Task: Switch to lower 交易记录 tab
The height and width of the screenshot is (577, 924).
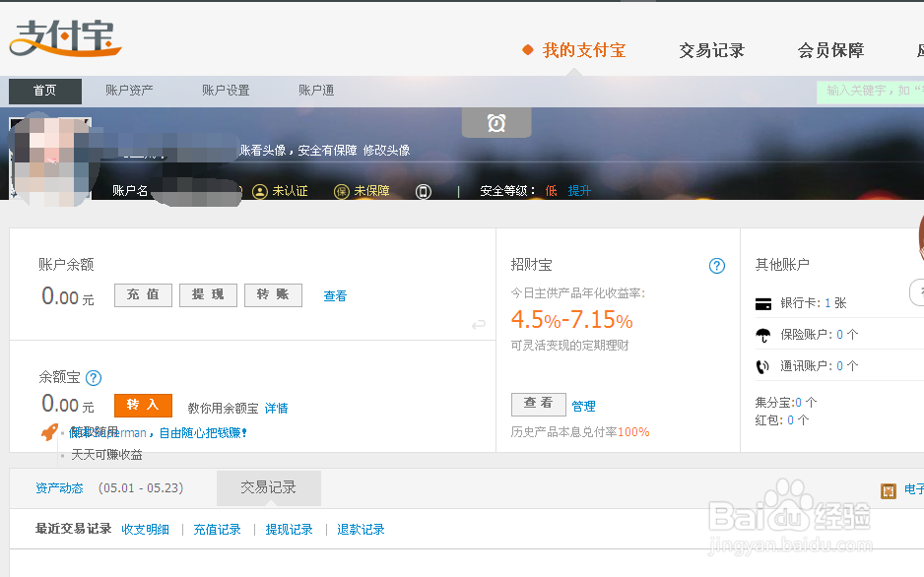Action: 269,487
